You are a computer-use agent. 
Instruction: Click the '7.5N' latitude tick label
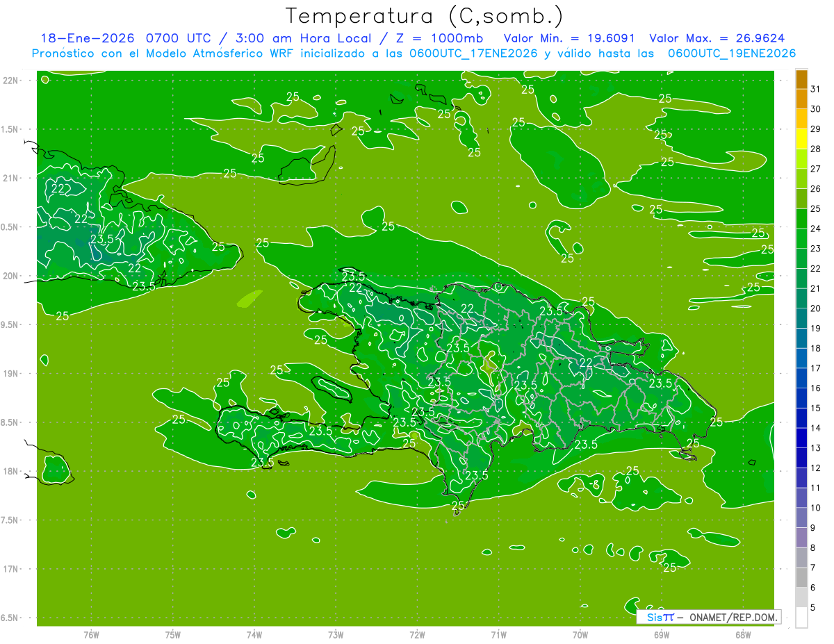[x=11, y=520]
